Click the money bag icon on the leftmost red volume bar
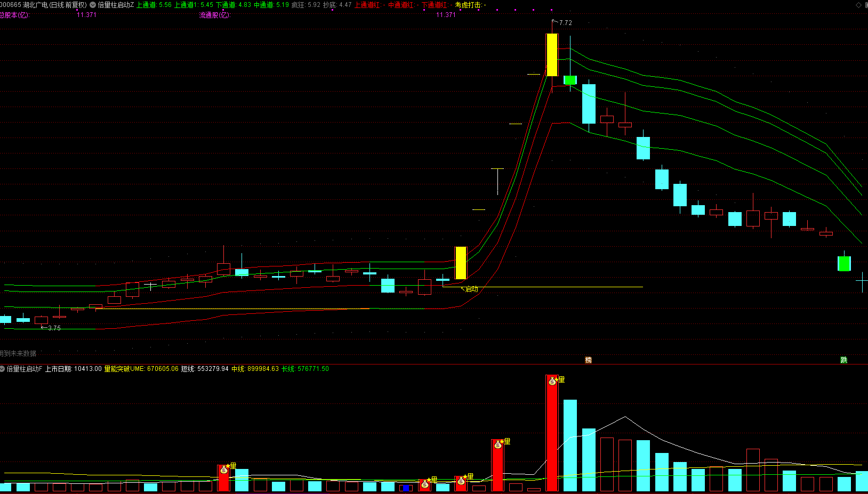868x494 pixels. [x=224, y=469]
